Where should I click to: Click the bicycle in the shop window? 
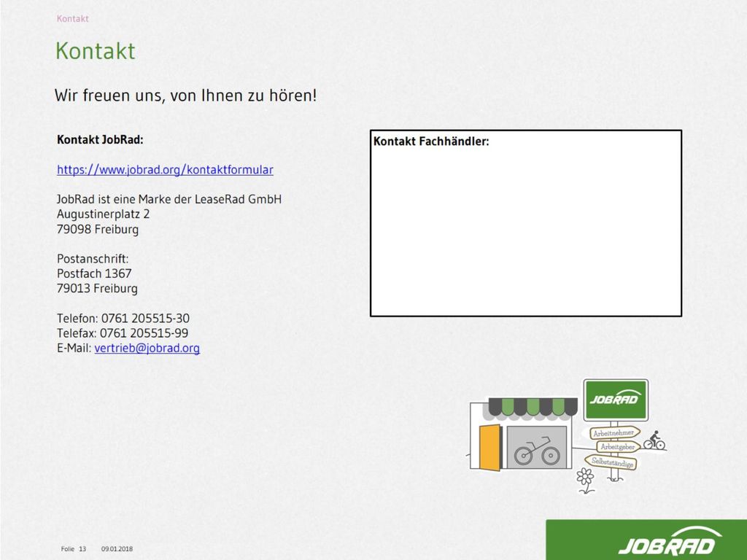[x=537, y=451]
